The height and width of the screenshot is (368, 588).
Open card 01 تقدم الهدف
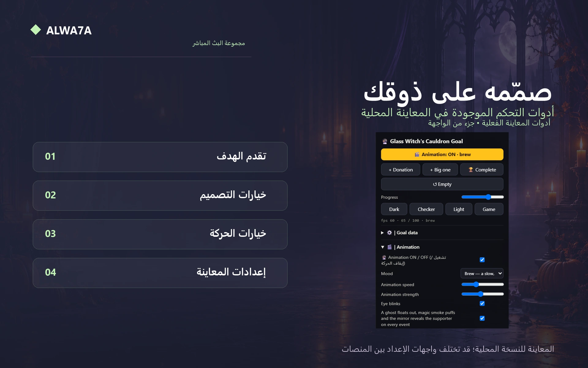tap(160, 157)
